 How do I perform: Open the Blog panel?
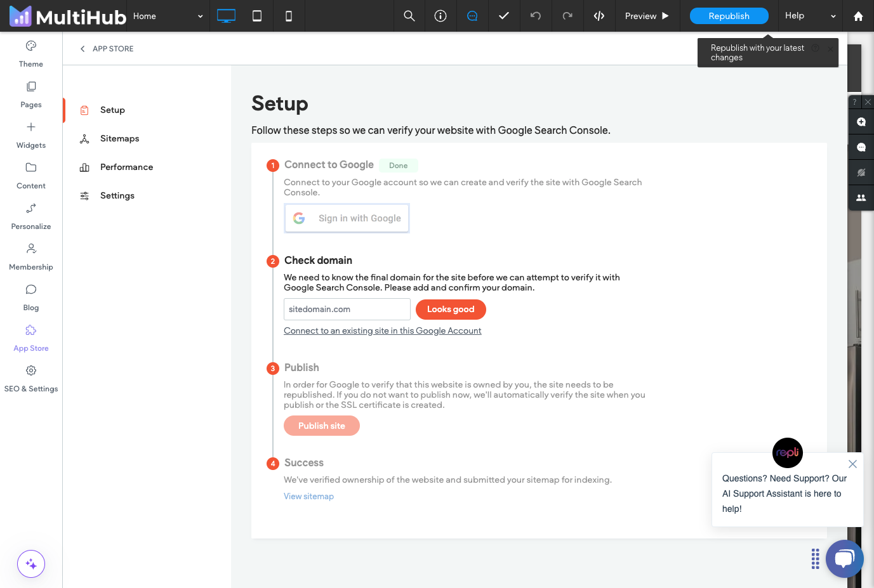(31, 298)
